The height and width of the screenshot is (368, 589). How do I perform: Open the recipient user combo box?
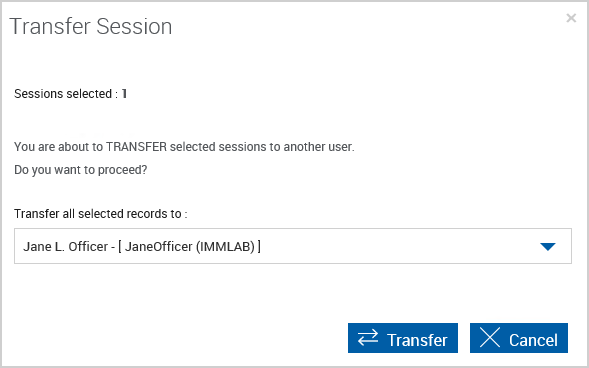pyautogui.click(x=293, y=246)
